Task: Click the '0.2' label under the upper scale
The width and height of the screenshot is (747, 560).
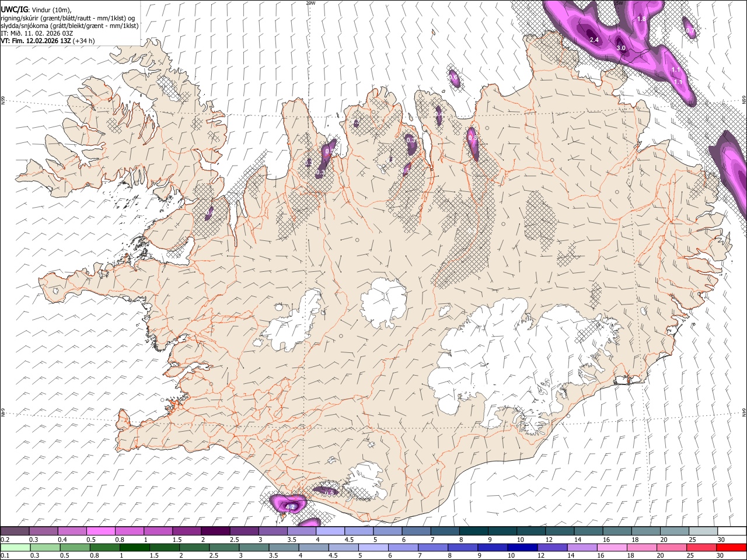Action: [5, 540]
